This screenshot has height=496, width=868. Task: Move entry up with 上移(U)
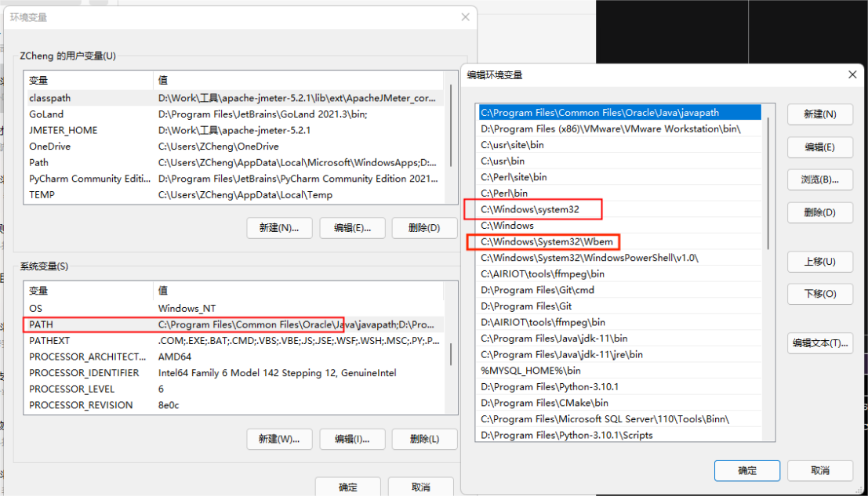[x=819, y=262]
